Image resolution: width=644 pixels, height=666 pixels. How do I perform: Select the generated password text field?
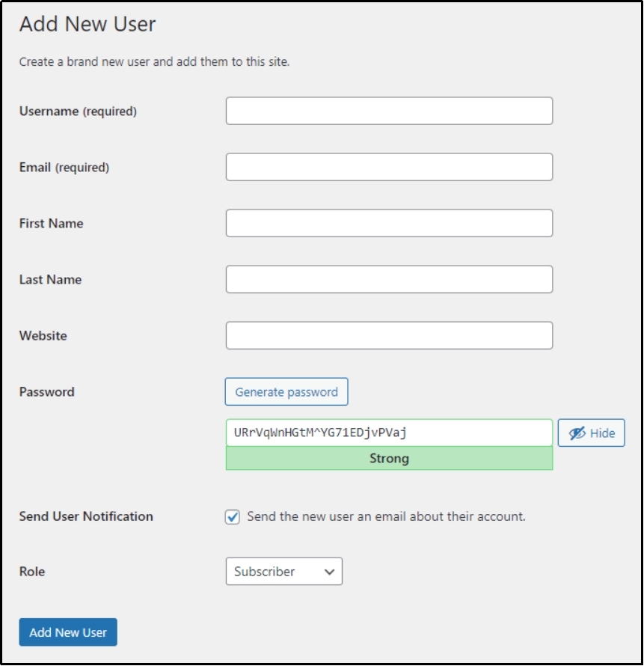[389, 433]
